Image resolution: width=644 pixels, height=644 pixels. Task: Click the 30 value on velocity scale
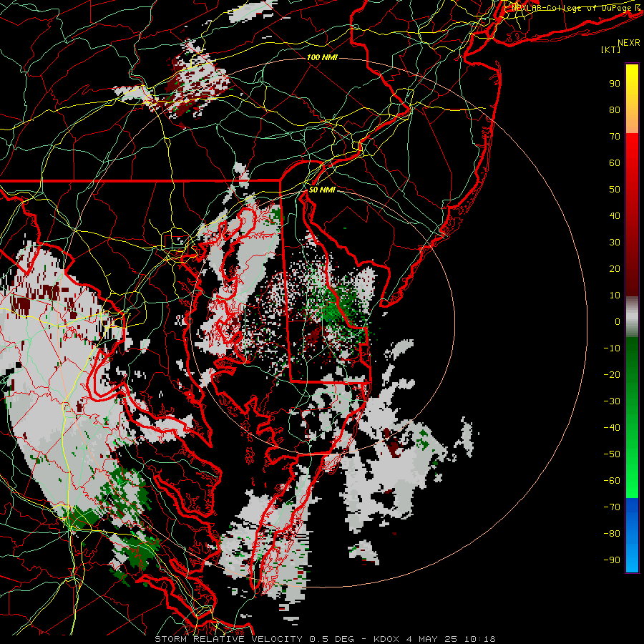[x=615, y=243]
